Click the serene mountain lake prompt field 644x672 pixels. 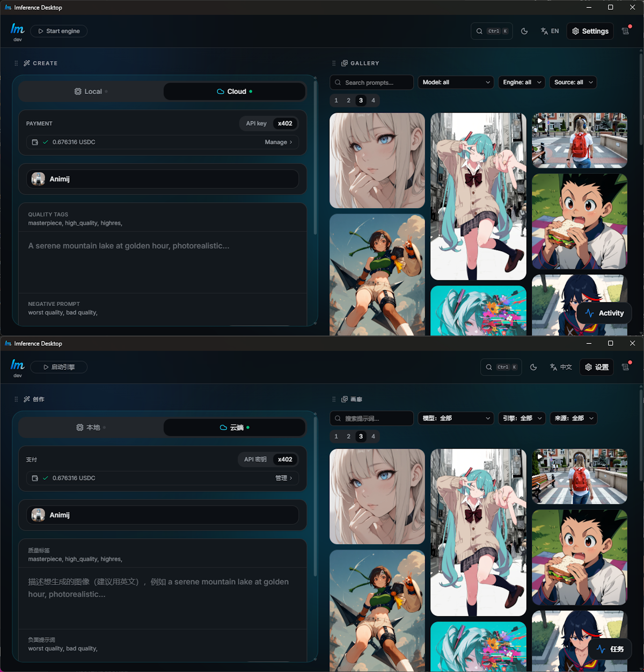tap(163, 262)
